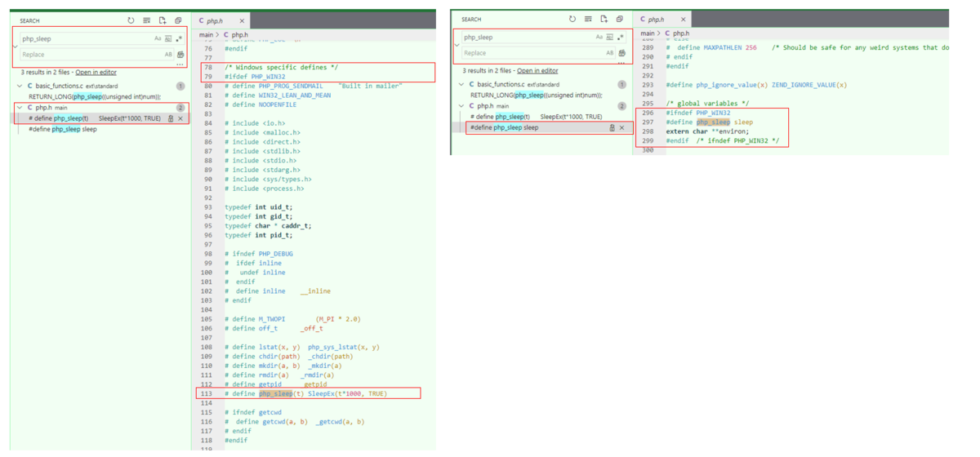
Task: Refresh search results in left window
Action: 131,20
